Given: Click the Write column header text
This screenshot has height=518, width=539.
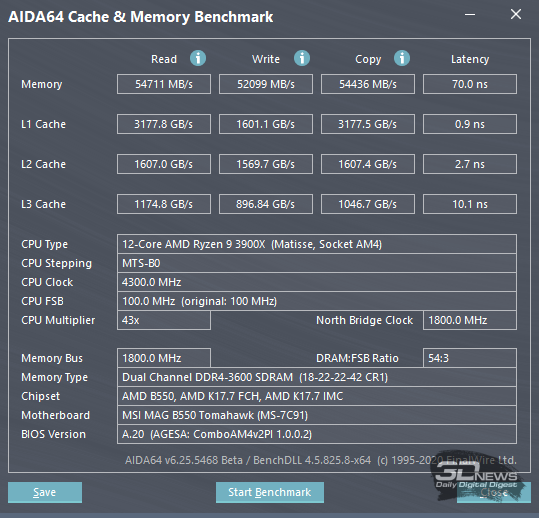Looking at the screenshot, I should (266, 59).
